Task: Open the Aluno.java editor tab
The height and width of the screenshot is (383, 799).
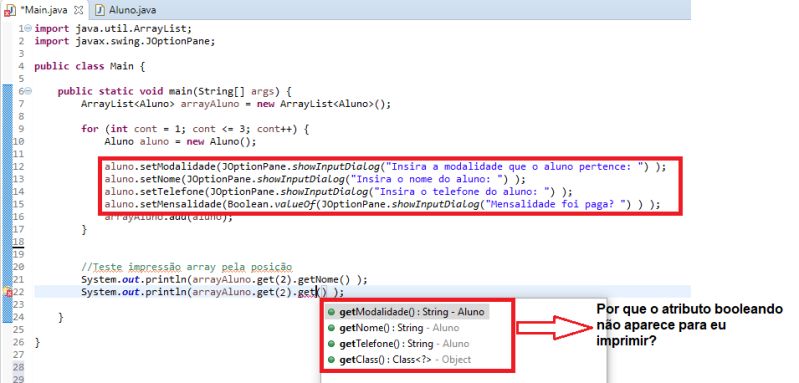Action: point(127,10)
